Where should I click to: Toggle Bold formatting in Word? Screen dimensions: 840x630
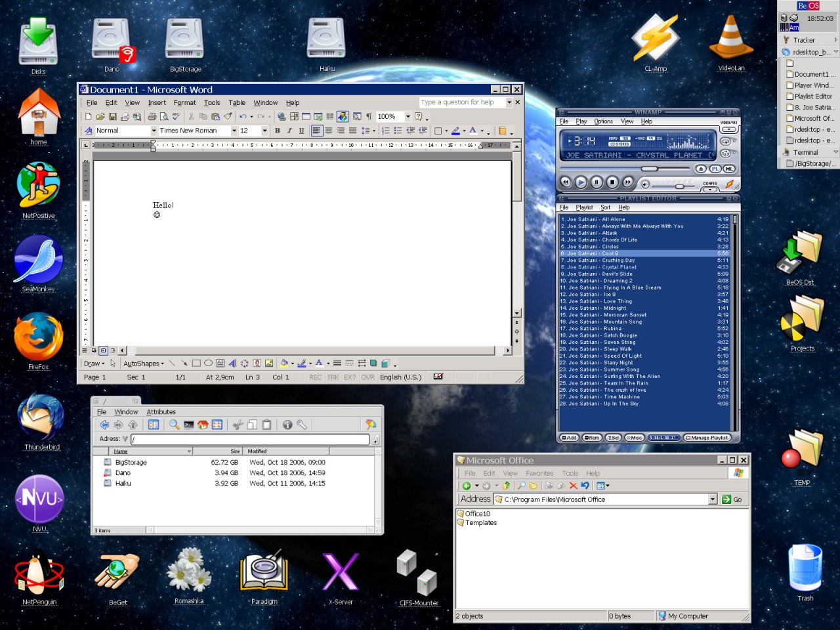[278, 131]
